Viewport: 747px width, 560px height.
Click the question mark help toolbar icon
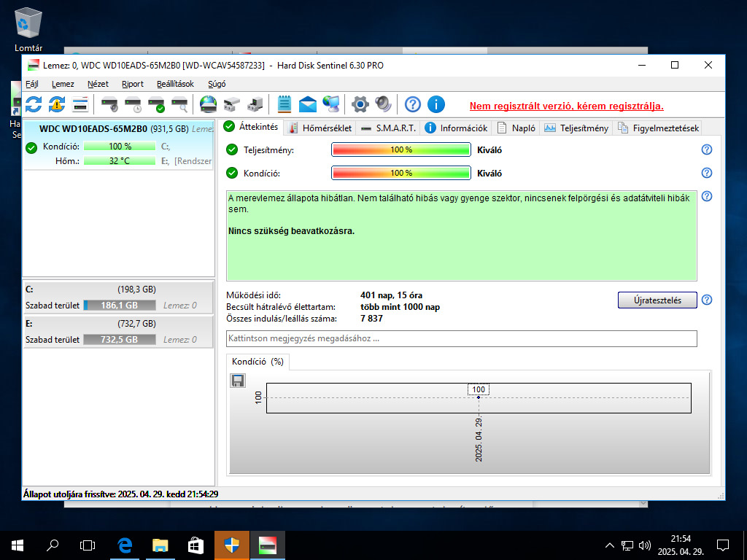413,104
